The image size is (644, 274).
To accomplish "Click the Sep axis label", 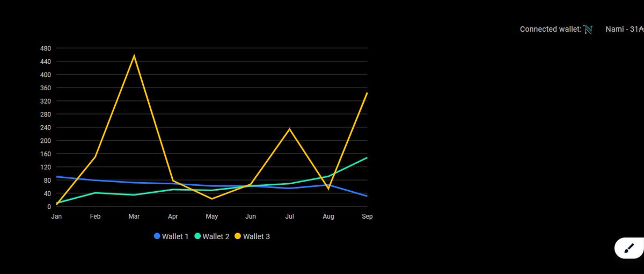I will click(x=367, y=217).
